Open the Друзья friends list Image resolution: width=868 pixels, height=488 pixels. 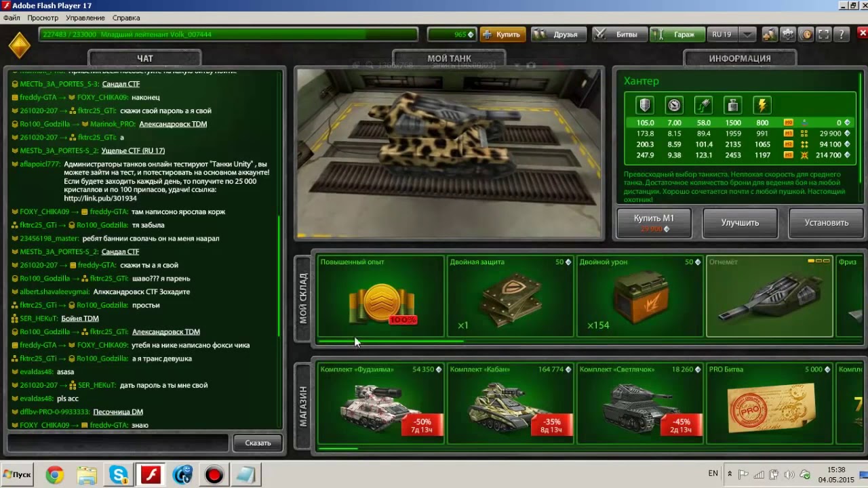tap(559, 35)
